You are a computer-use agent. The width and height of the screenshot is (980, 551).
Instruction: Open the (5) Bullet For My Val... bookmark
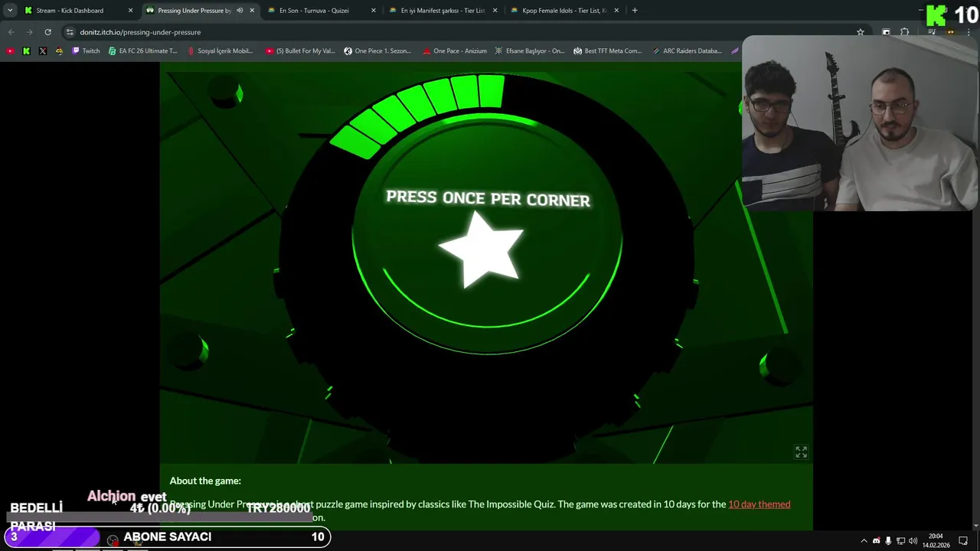pyautogui.click(x=300, y=51)
